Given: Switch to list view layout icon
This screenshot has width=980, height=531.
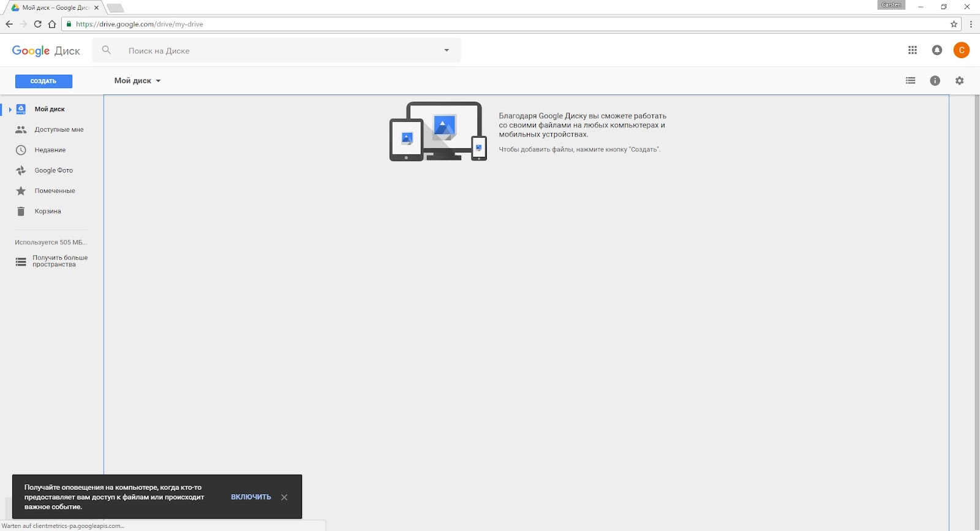Looking at the screenshot, I should click(911, 80).
